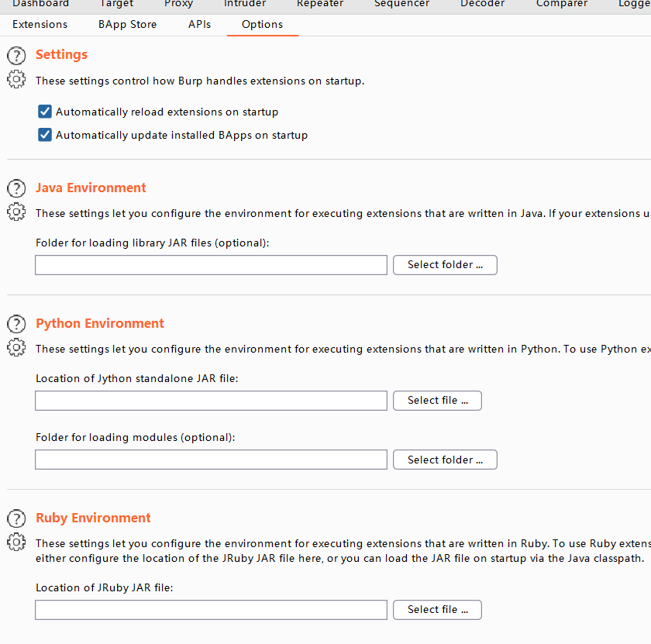
Task: Open help for Java Environment section
Action: tap(16, 188)
